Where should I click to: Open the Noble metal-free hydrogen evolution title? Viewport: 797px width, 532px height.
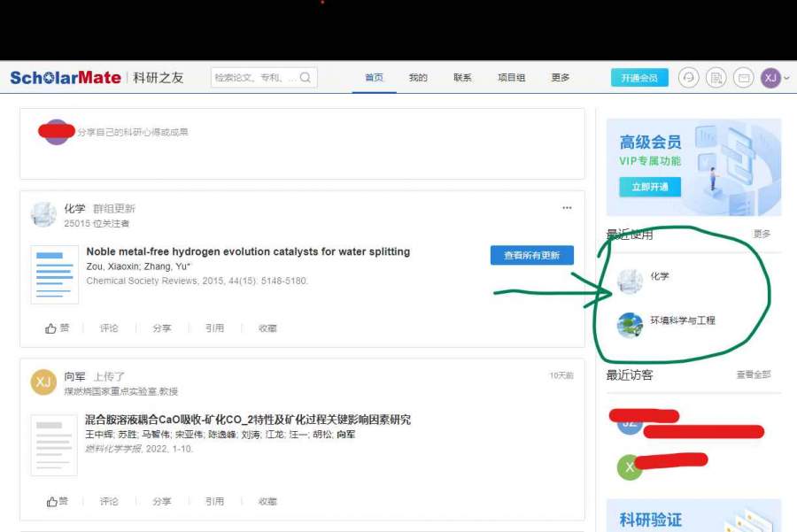[x=248, y=251]
